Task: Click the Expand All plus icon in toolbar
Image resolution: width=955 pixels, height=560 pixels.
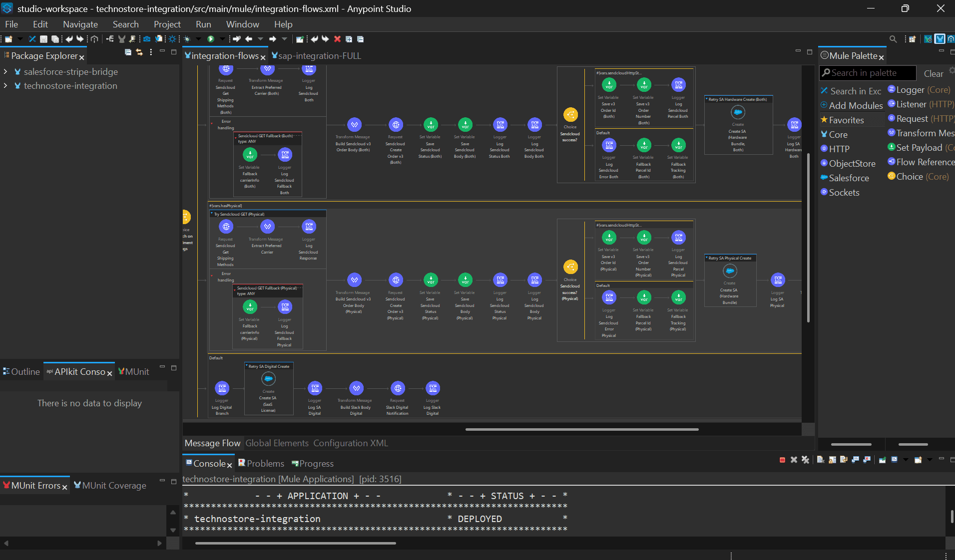Action: [349, 39]
